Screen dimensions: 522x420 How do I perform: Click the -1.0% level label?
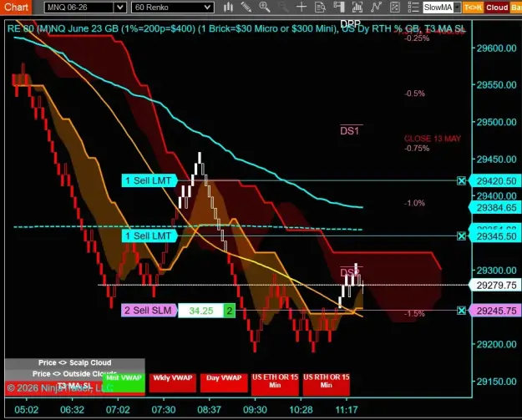(x=414, y=203)
